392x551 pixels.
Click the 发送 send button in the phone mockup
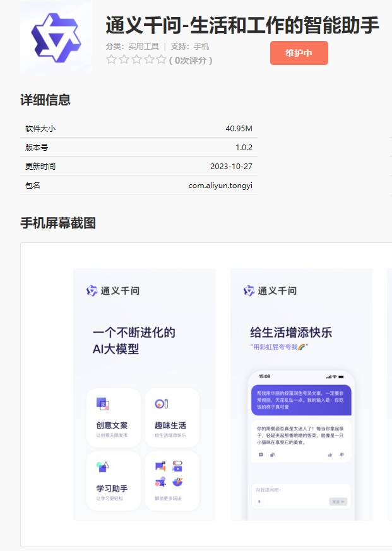click(338, 502)
